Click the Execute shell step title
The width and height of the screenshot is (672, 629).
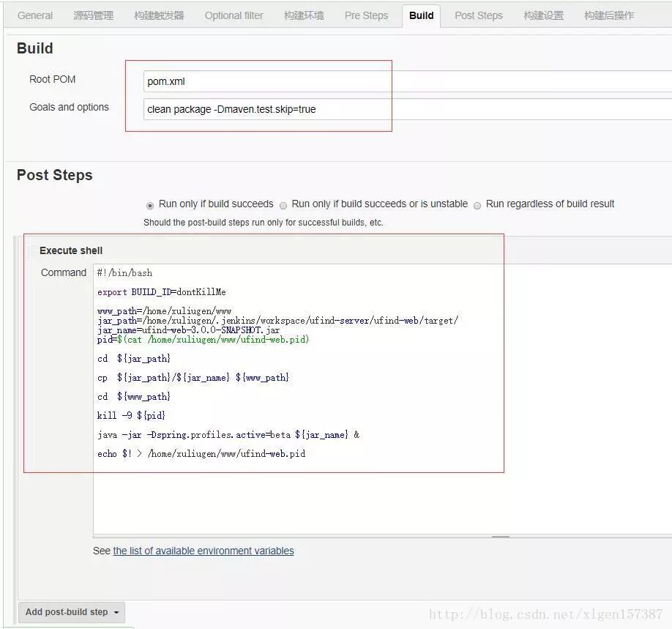pyautogui.click(x=71, y=251)
